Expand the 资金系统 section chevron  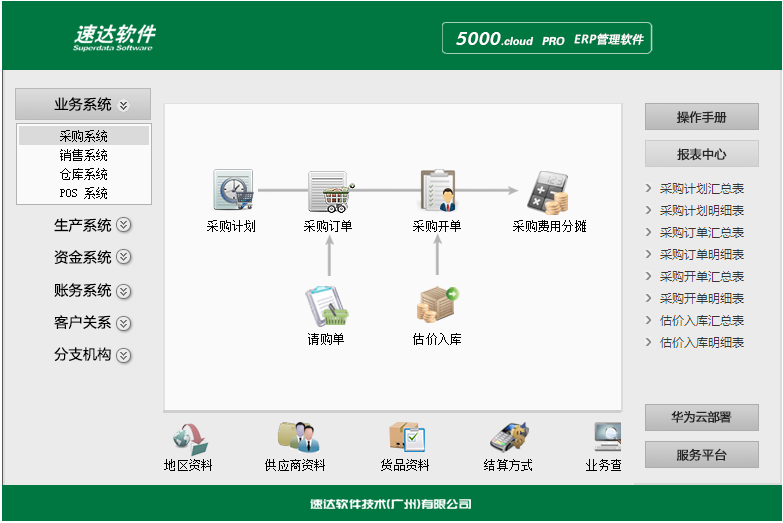[x=123, y=257]
